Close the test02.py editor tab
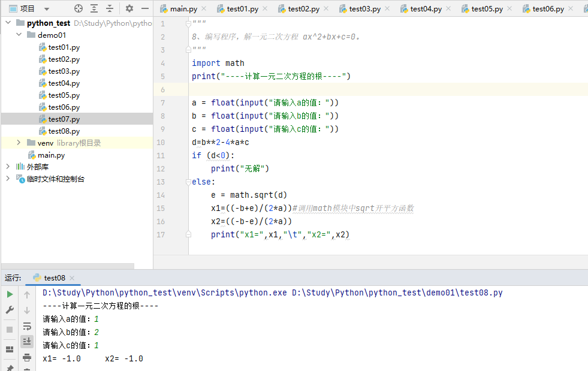 pyautogui.click(x=326, y=8)
